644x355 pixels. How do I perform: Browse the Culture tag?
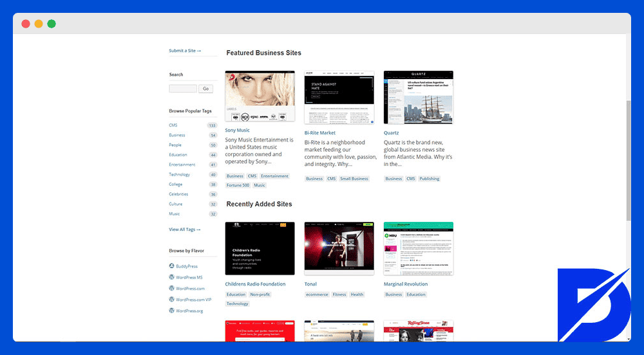point(175,204)
